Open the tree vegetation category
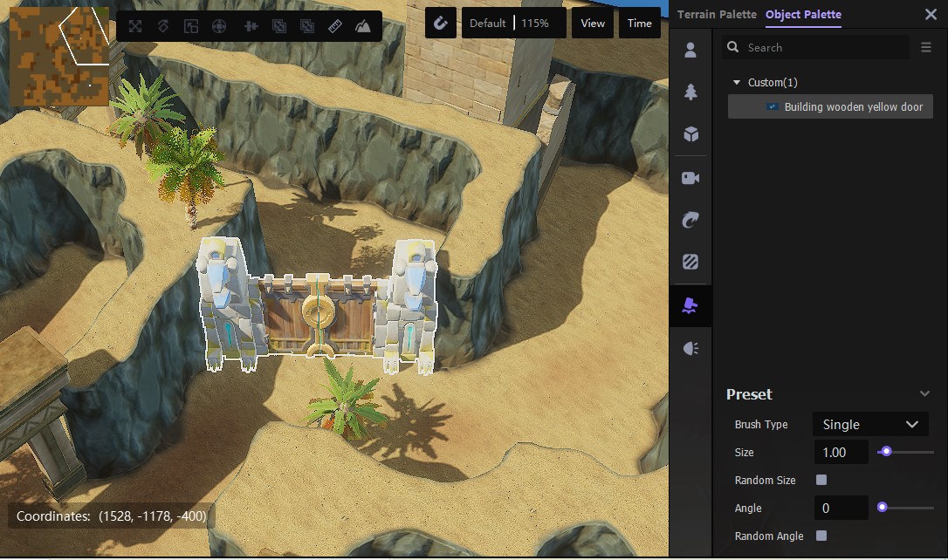The image size is (948, 560). (x=690, y=92)
